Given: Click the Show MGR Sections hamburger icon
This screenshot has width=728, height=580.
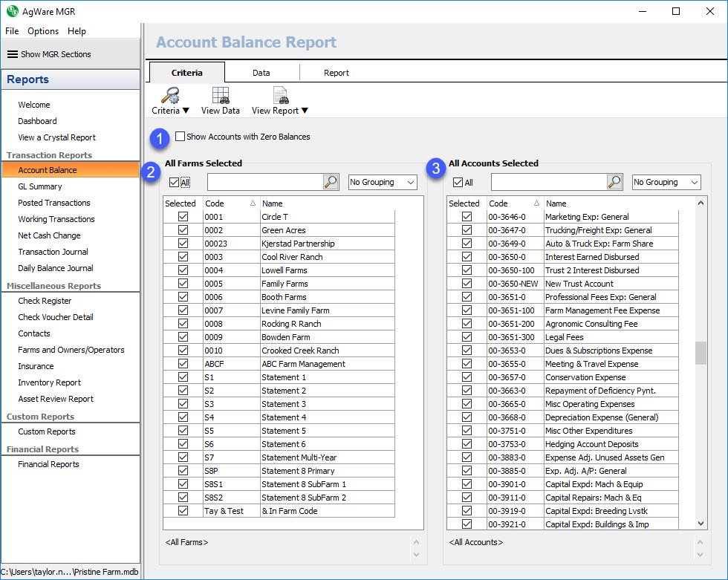Looking at the screenshot, I should coord(13,54).
